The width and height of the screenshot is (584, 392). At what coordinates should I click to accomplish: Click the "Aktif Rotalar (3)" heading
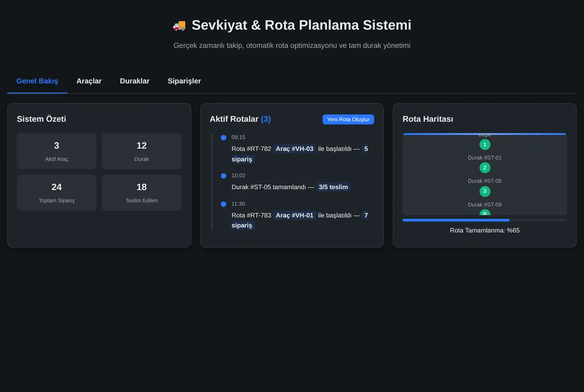(240, 119)
